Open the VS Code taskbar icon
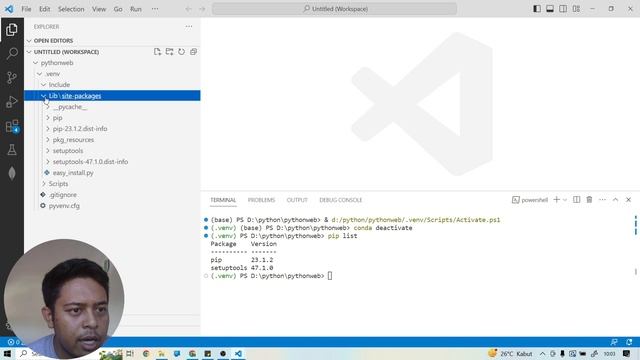 (x=238, y=353)
